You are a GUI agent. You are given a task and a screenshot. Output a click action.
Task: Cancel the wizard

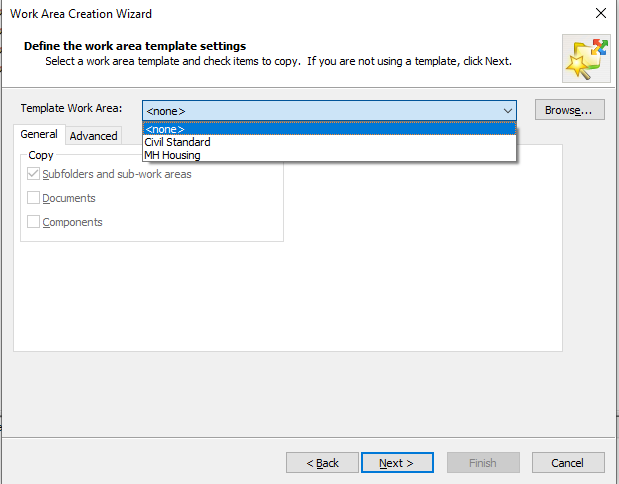click(x=568, y=463)
